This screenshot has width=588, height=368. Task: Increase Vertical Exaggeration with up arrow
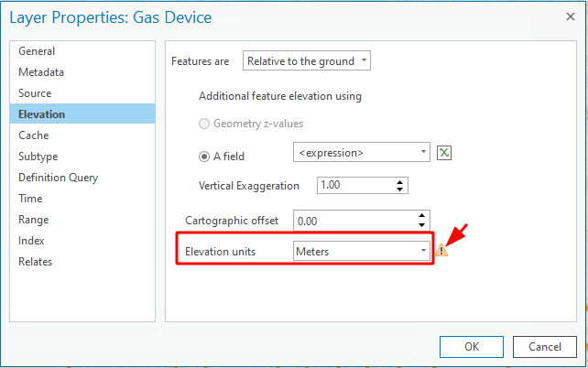(x=399, y=182)
